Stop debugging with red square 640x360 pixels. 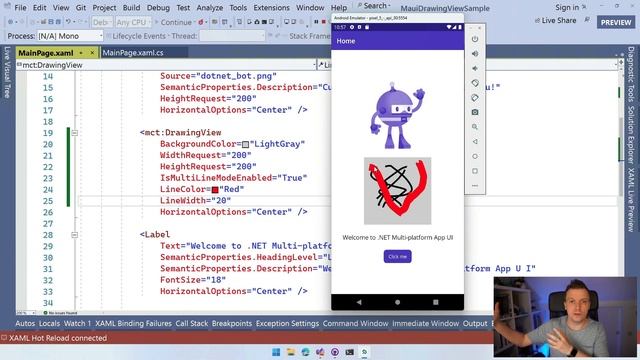pyautogui.click(x=324, y=22)
